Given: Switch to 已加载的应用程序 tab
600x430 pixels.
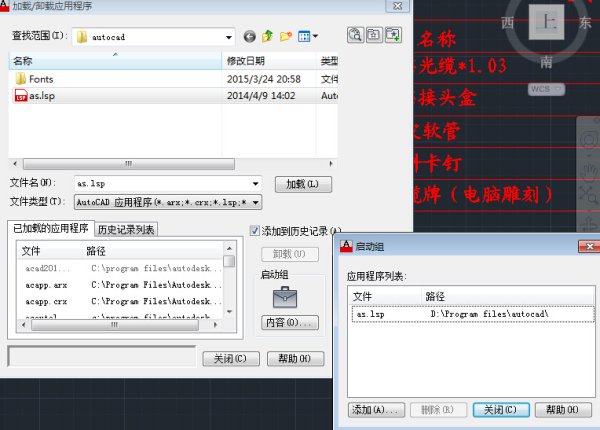Looking at the screenshot, I should [51, 228].
